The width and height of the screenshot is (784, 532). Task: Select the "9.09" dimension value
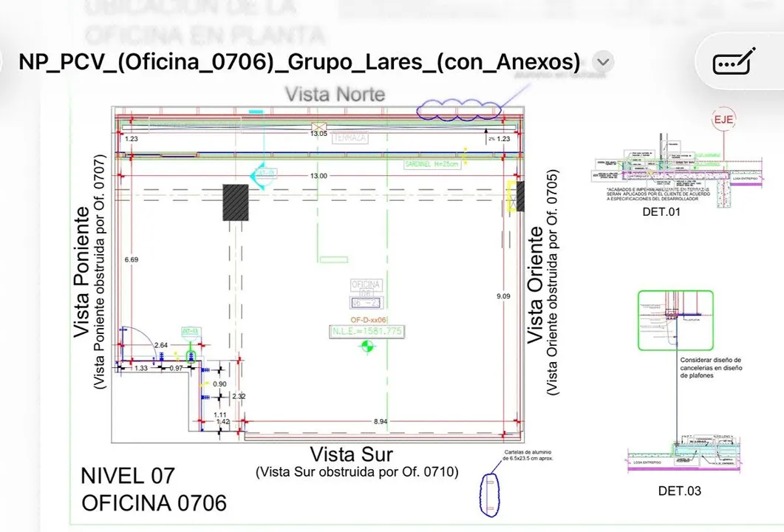[x=503, y=296]
